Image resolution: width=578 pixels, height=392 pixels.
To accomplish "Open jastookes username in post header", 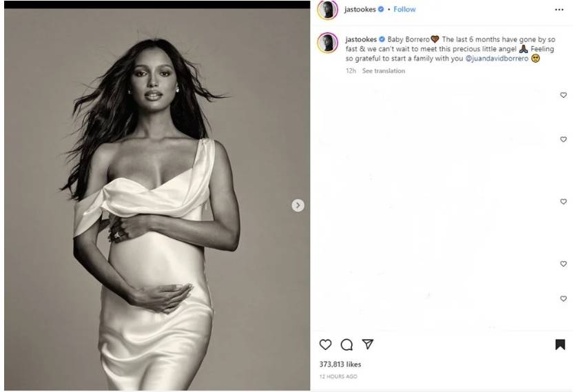I will click(360, 9).
